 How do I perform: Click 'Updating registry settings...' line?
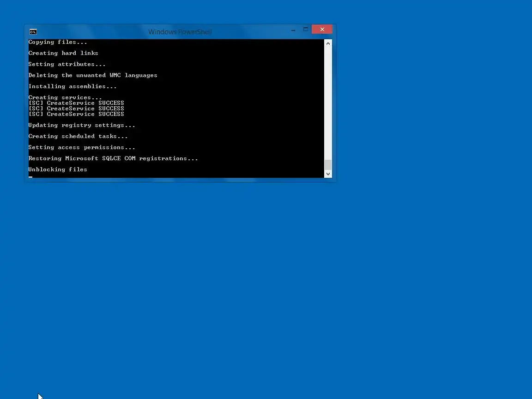[x=82, y=125]
